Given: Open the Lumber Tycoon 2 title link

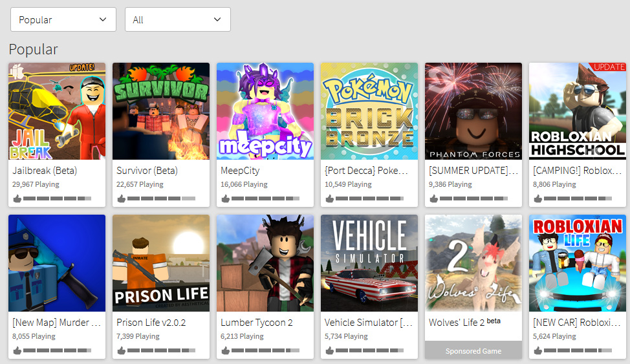Looking at the screenshot, I should (256, 322).
